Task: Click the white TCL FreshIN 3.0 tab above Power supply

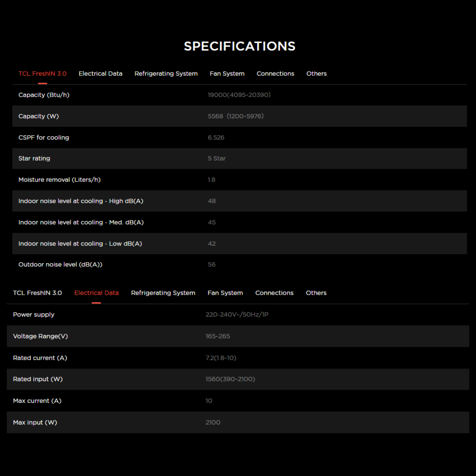Action: [x=37, y=293]
